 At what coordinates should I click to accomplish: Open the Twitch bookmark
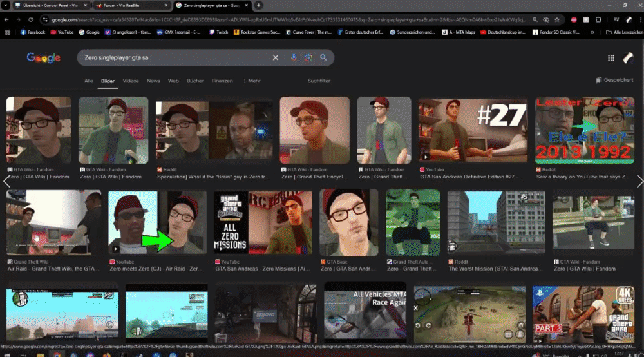[218, 32]
